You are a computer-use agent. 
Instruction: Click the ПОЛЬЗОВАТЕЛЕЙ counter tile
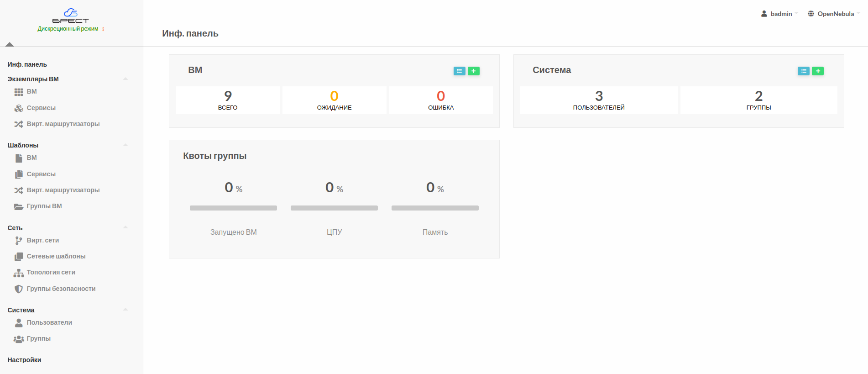tap(598, 100)
